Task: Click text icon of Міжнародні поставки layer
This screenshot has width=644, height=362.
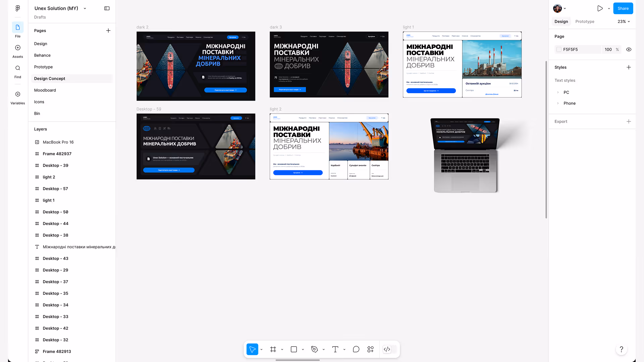Action: [37, 247]
